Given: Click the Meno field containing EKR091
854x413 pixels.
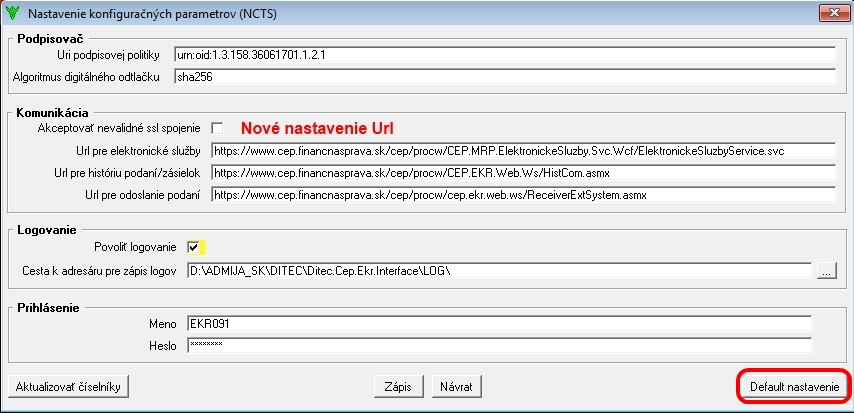Looking at the screenshot, I should (x=499, y=324).
